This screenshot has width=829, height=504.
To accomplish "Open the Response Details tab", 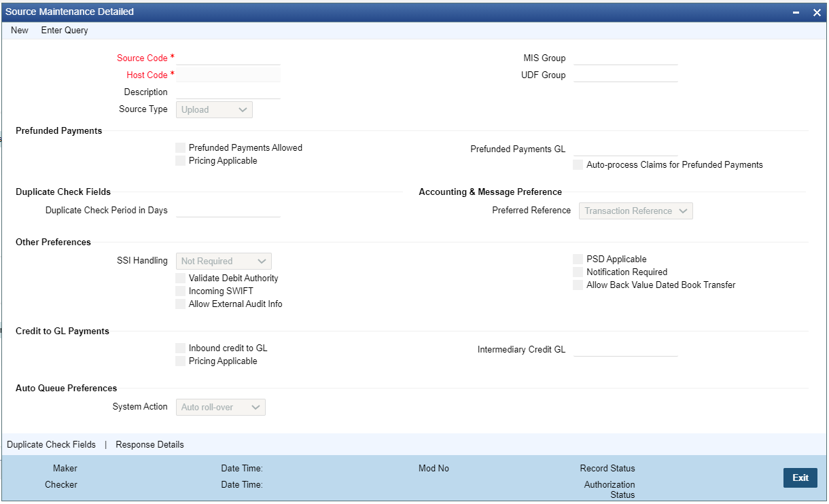I will click(149, 445).
